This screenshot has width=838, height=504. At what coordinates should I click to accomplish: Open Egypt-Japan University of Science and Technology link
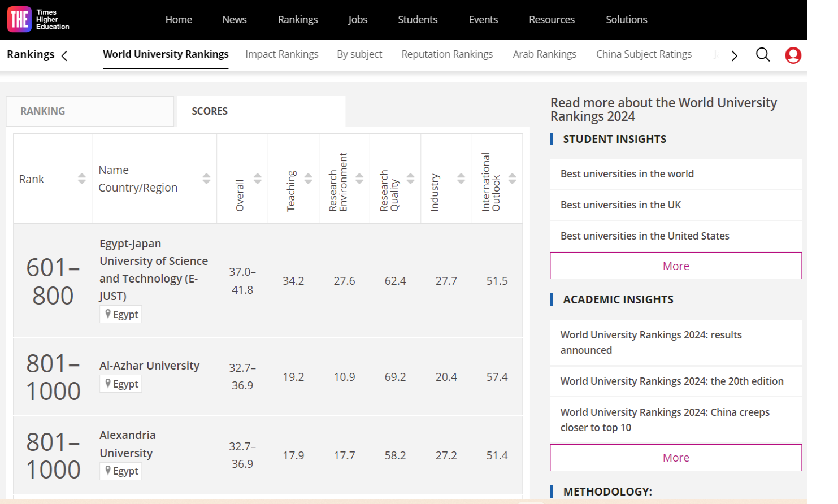[x=154, y=270]
